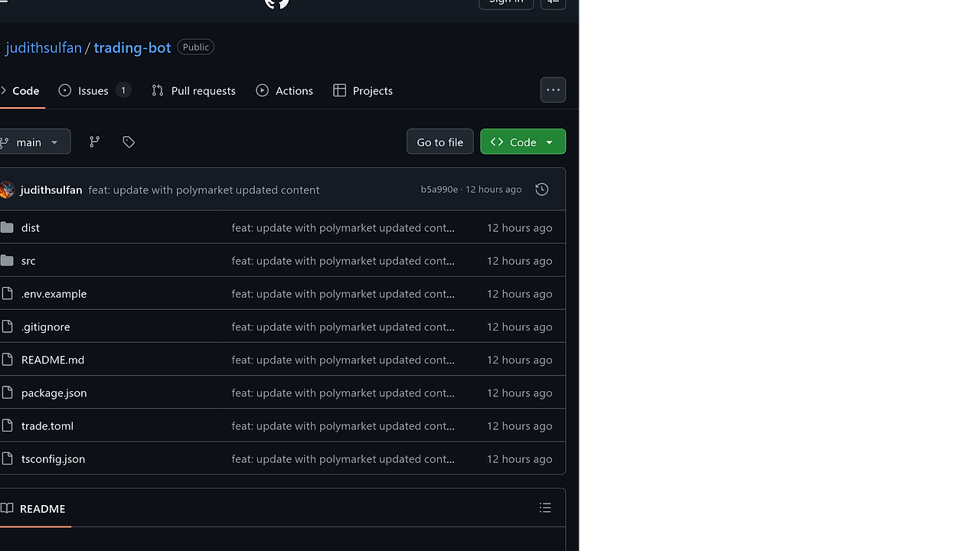This screenshot has height=551, width=980.
Task: Click the Pull requests icon
Action: (x=158, y=90)
